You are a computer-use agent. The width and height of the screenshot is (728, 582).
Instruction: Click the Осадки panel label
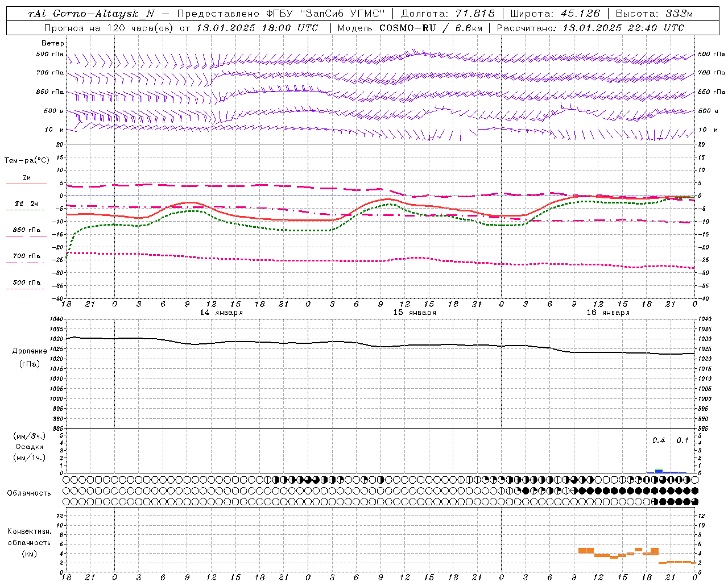30,446
